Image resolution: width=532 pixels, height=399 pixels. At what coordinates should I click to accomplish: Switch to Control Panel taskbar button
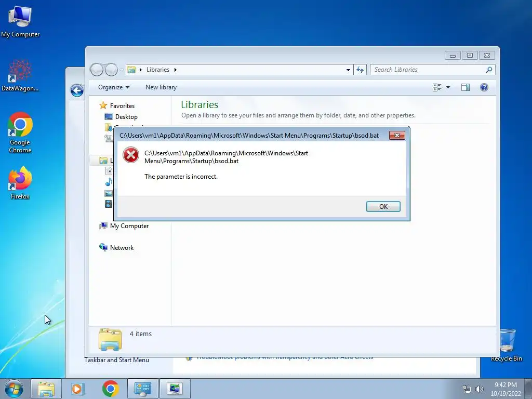coord(143,389)
